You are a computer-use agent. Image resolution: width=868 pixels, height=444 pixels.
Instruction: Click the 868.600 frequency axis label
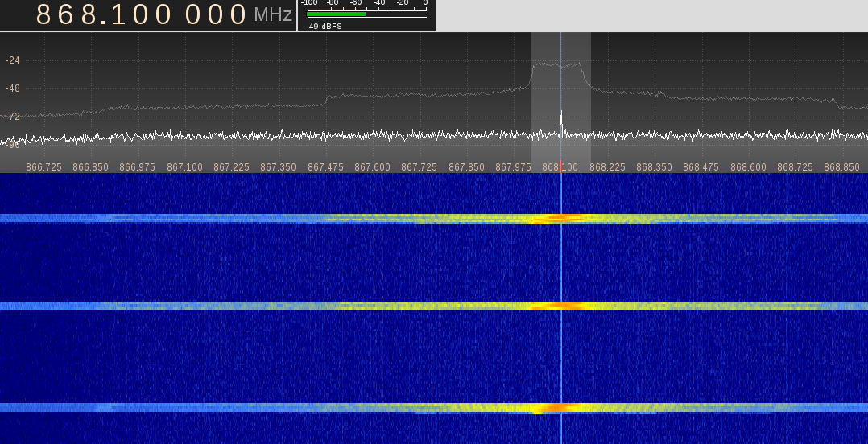click(748, 167)
